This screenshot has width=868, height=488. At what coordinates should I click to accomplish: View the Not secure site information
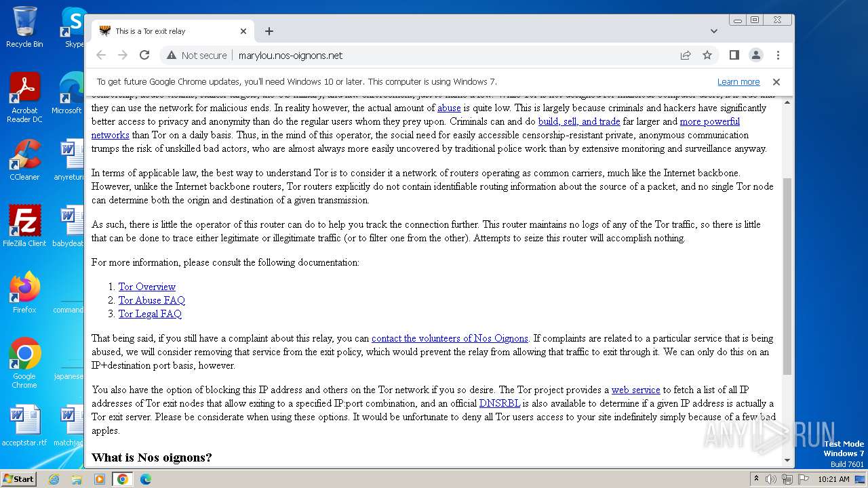[197, 56]
